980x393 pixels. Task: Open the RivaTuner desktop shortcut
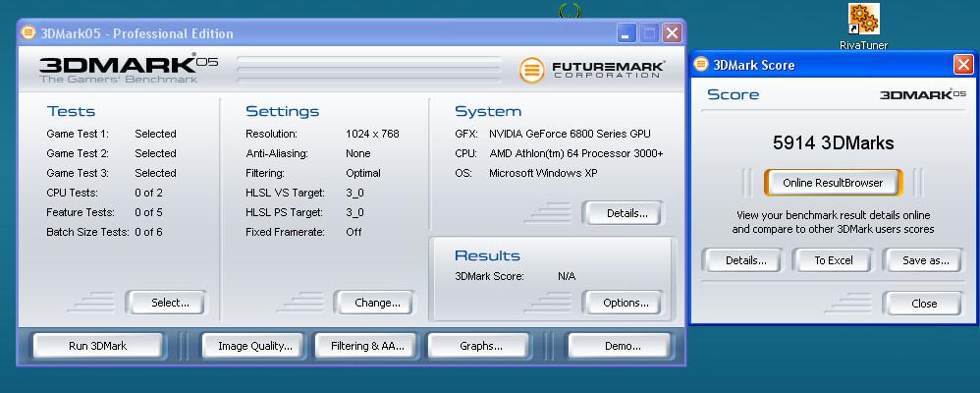pos(863,20)
